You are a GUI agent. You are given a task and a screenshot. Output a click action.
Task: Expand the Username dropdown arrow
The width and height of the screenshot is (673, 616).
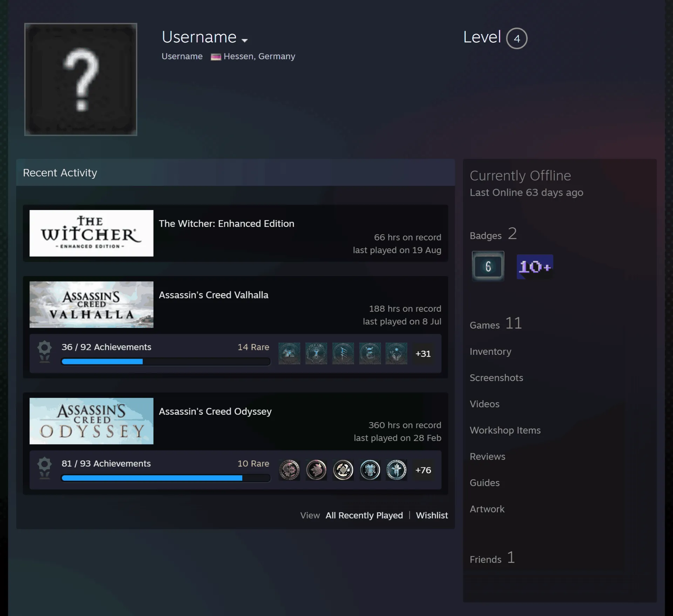[245, 40]
